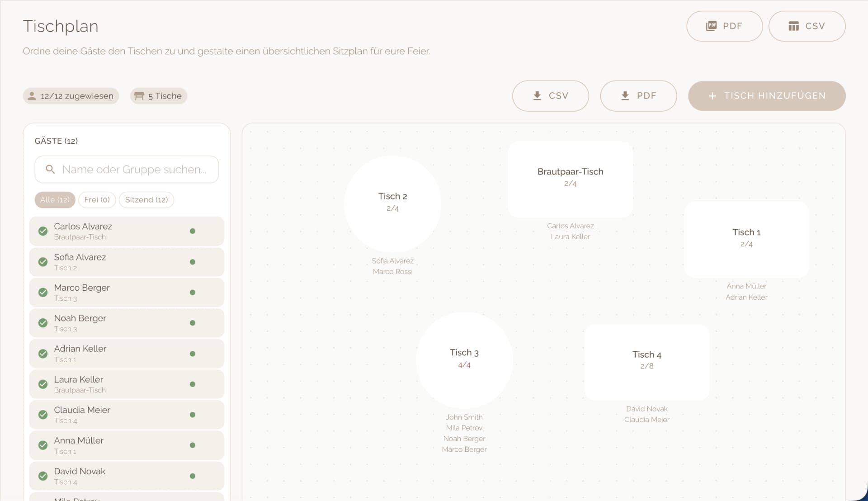Click the download arrow on CSV button

[x=537, y=96]
